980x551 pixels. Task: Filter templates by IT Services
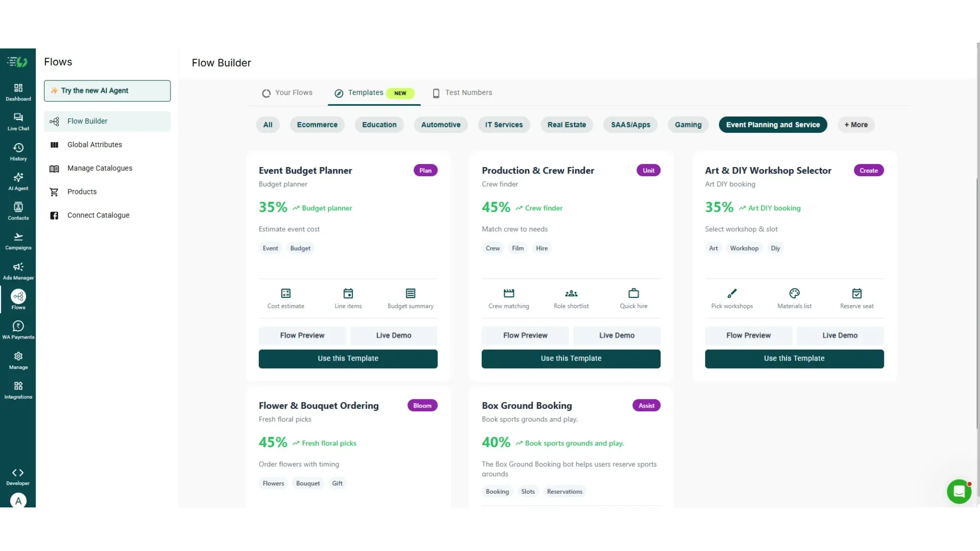coord(504,125)
